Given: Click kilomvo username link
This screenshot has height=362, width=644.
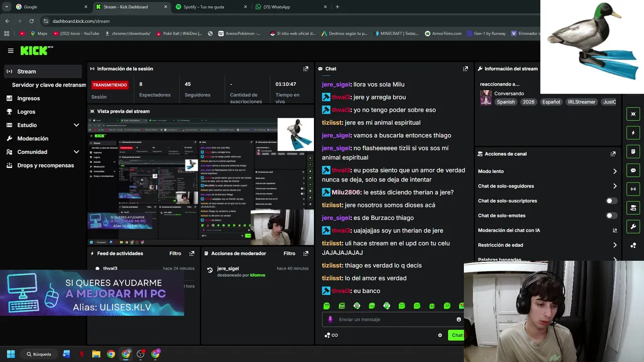Looking at the screenshot, I should [x=258, y=276].
